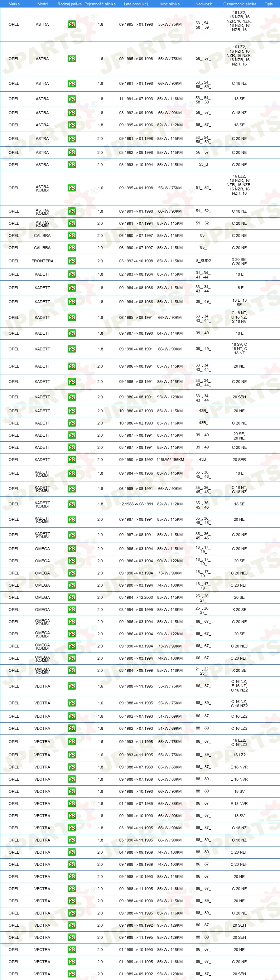The height and width of the screenshot is (980, 280).
Task: Click the fuel icon for ASTRA body 53_B
Action: 72,165
